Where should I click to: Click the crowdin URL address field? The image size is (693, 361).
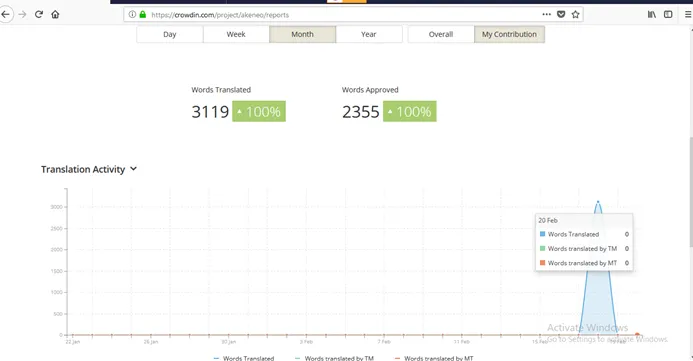[x=345, y=15]
